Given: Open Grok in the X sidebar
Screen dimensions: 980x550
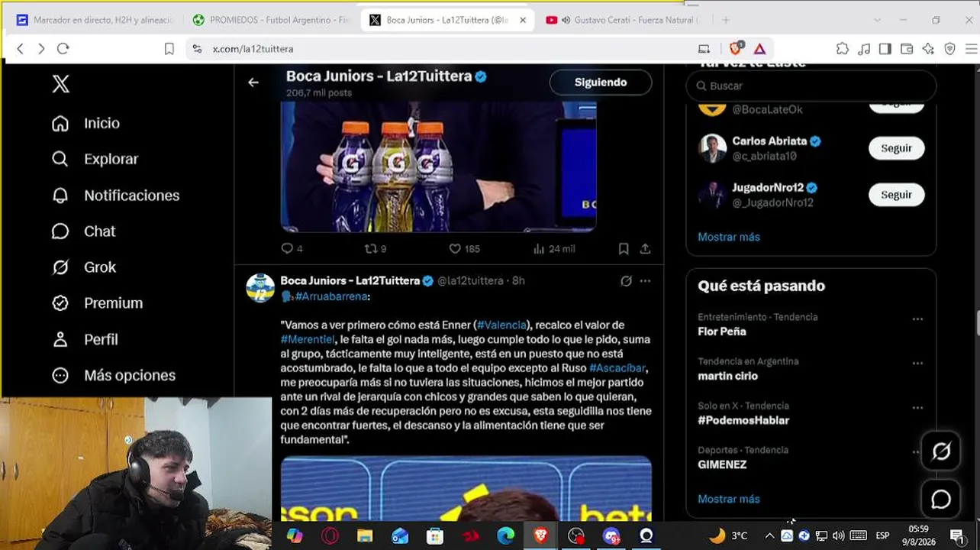Looking at the screenshot, I should point(83,267).
